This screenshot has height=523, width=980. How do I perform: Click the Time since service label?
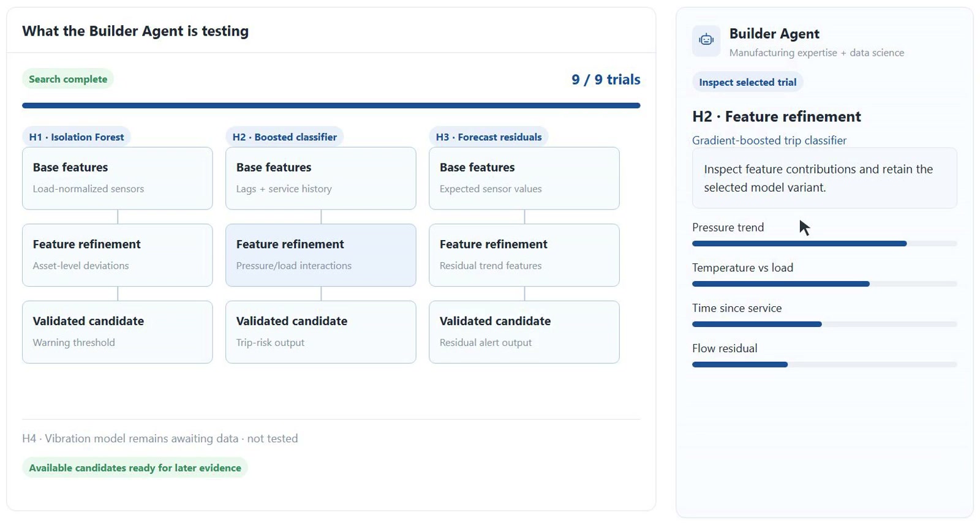(x=737, y=308)
